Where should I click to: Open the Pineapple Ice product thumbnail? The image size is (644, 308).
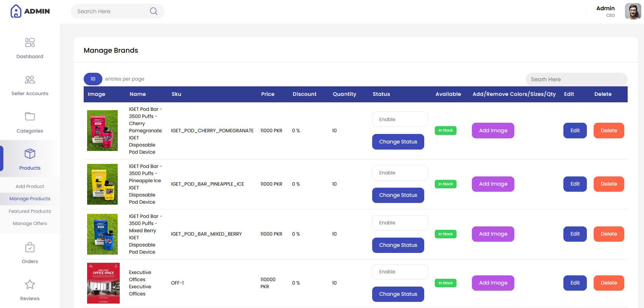102,184
